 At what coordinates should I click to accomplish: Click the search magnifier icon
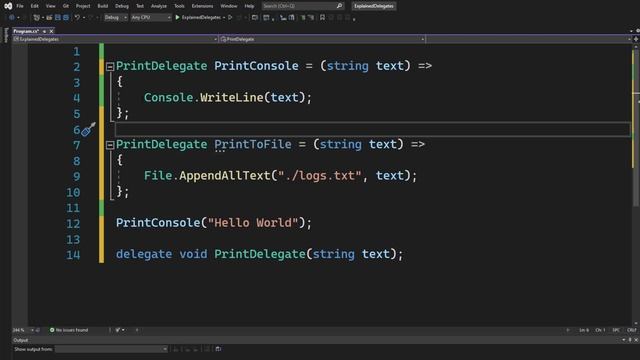[339, 6]
